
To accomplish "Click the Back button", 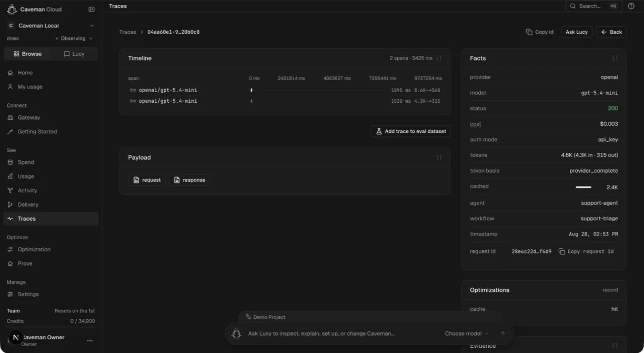I will [611, 32].
